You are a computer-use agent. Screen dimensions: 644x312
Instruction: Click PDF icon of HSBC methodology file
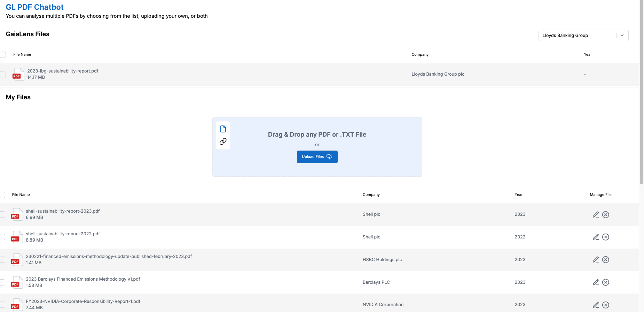point(17,259)
